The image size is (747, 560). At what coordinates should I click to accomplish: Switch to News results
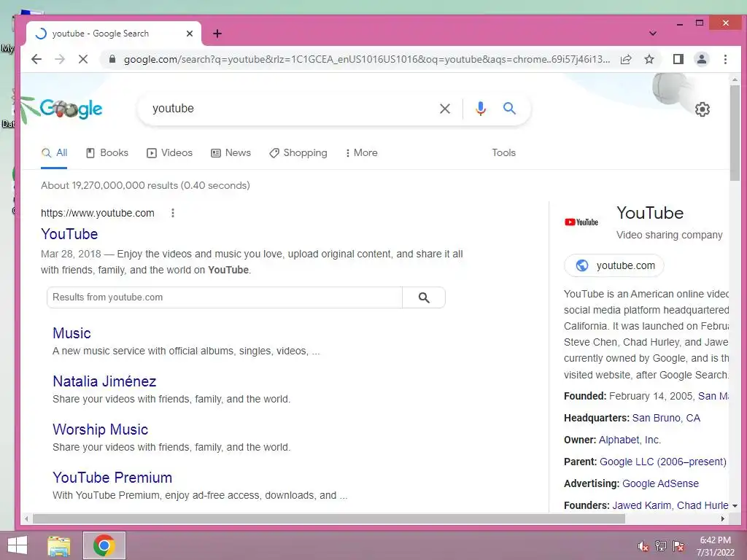[231, 153]
